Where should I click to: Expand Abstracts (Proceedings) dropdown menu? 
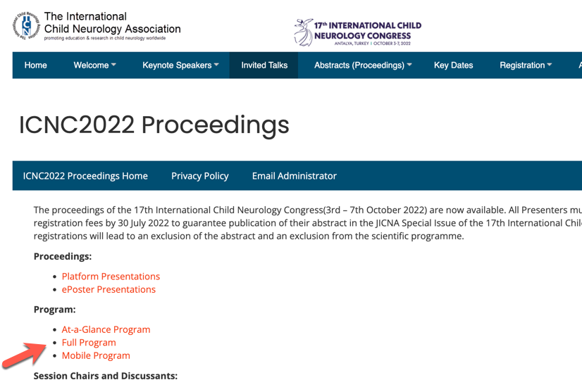[363, 65]
